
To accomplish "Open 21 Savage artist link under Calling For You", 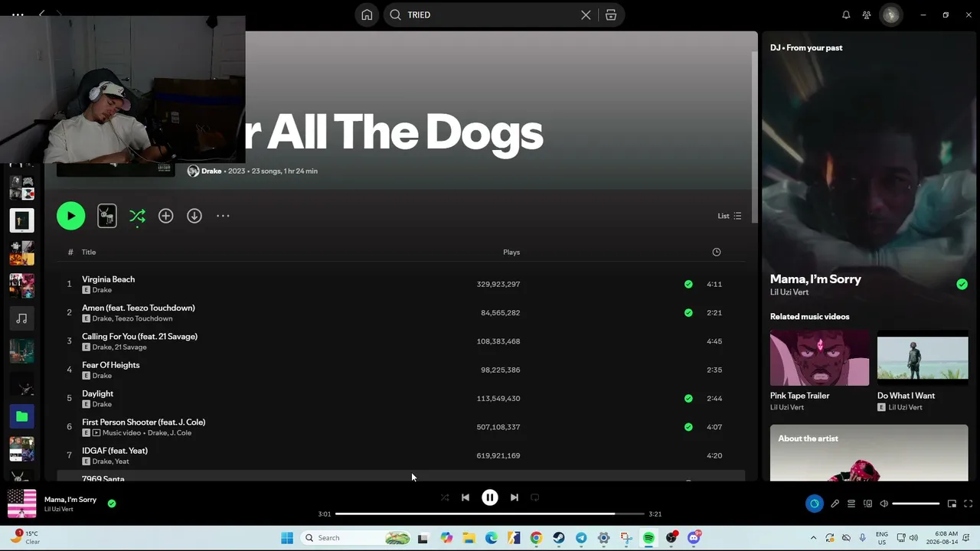I will (131, 347).
